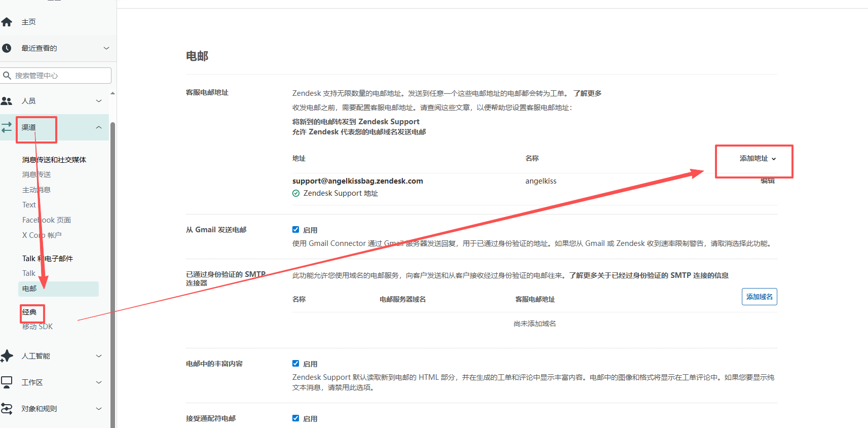Image resolution: width=868 pixels, height=428 pixels.
Task: Click the People group icon
Action: coord(7,101)
